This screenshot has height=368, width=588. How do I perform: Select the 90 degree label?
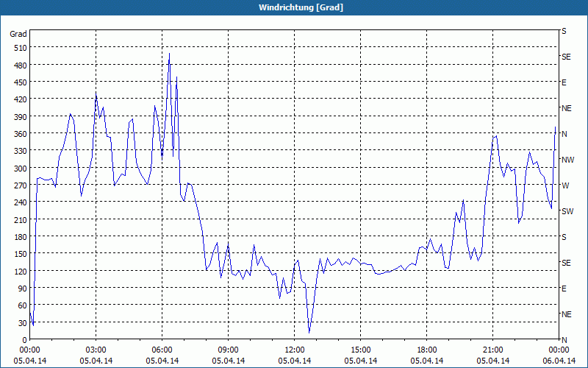pos(23,288)
